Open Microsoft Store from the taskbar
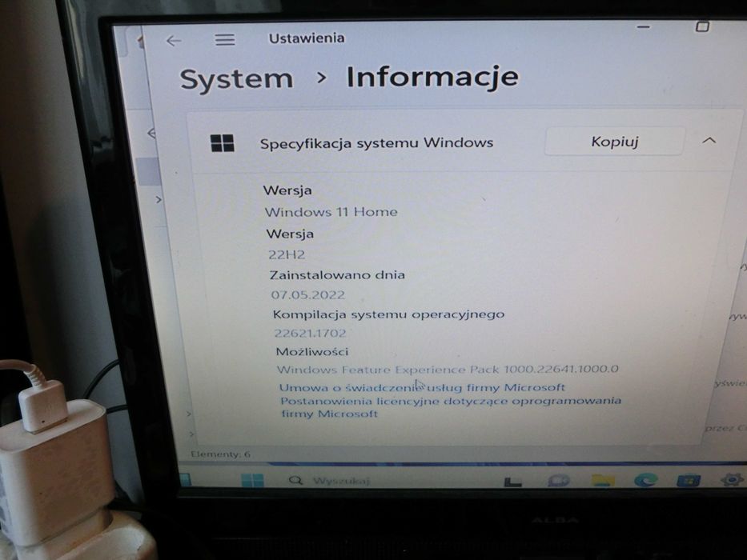 tap(689, 480)
